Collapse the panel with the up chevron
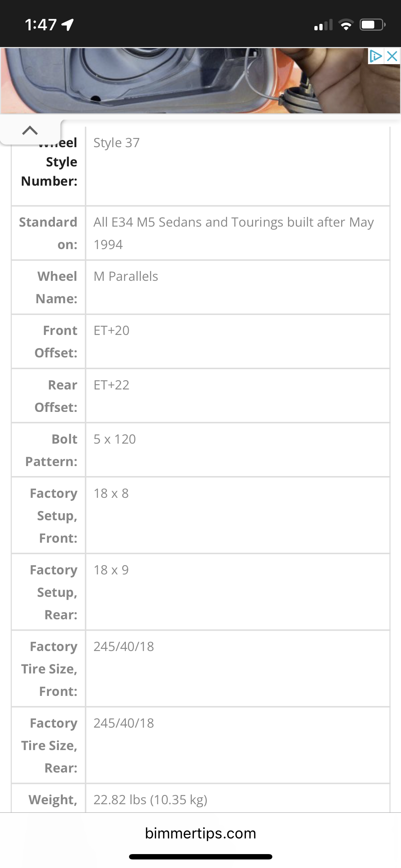This screenshot has height=868, width=401. pos(30,131)
